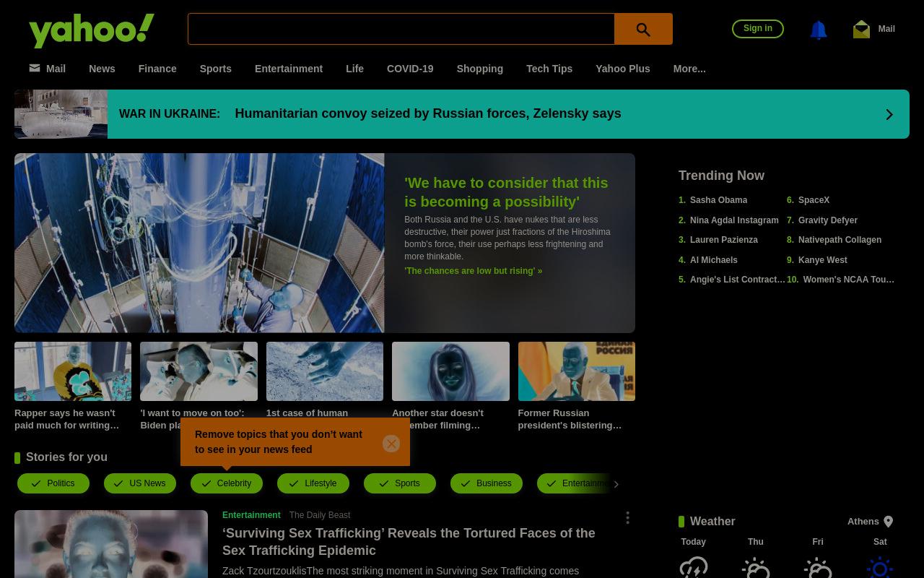This screenshot has width=924, height=578.
Task: Close the remove topics tooltip
Action: (391, 444)
